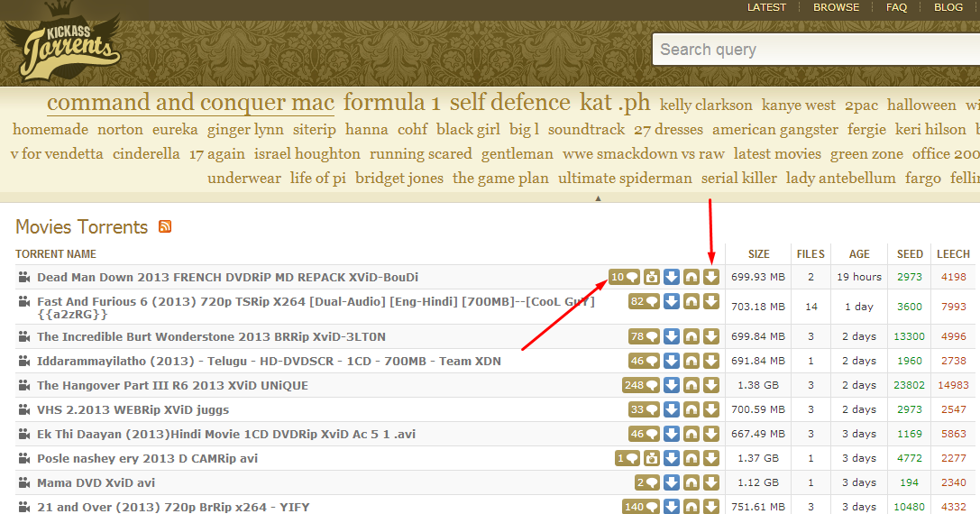Open the magnet link for Fast And Furious 6
The image size is (980, 514).
[691, 301]
